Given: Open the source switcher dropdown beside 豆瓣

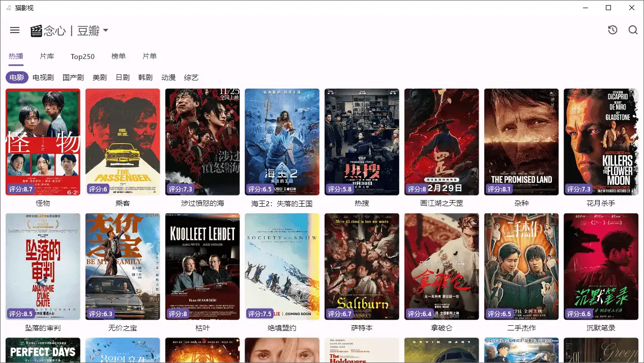Looking at the screenshot, I should coord(106,31).
